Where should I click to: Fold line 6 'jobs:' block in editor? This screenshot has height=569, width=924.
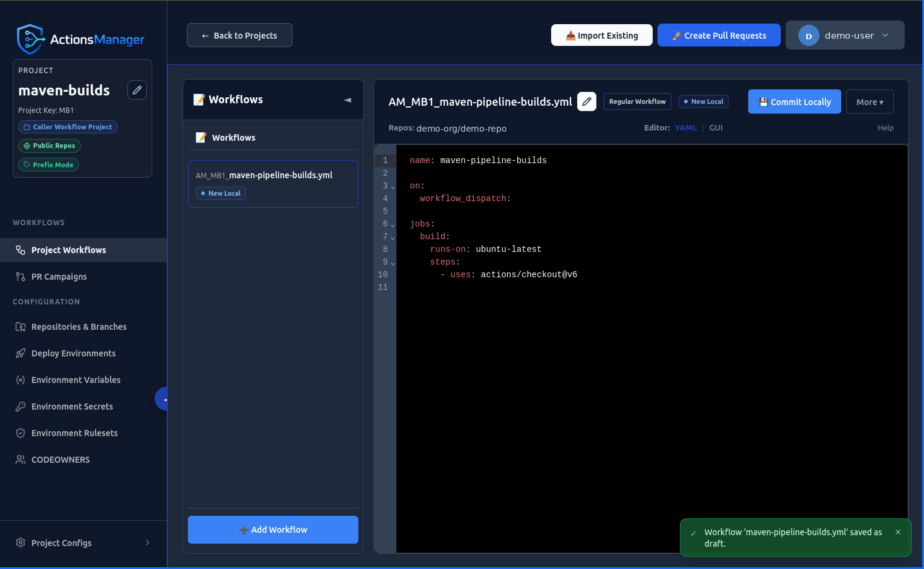(393, 225)
